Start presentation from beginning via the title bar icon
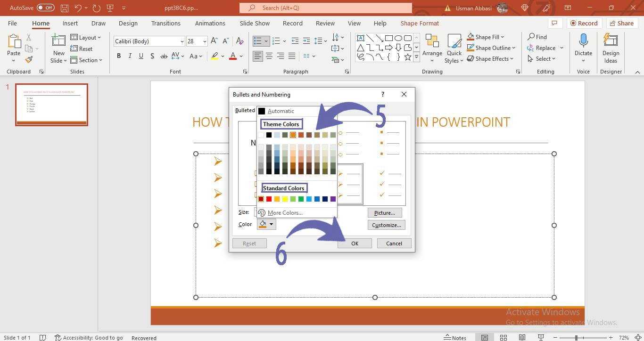644x341 pixels. (x=110, y=8)
